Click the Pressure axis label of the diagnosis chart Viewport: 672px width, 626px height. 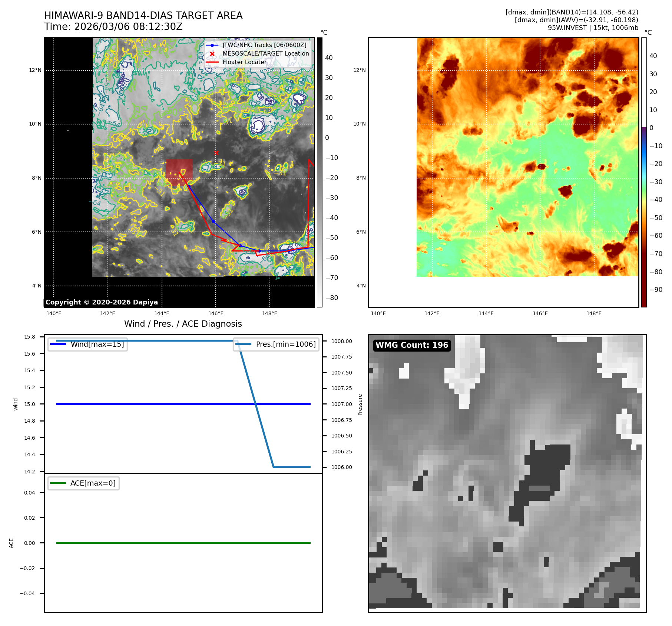360,404
